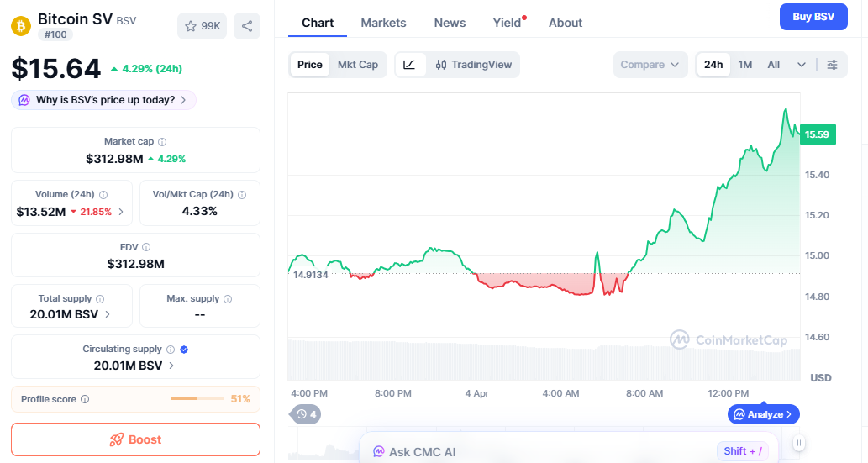Viewport: 868px width, 463px height.
Task: Select the 24h time range
Action: (x=713, y=65)
